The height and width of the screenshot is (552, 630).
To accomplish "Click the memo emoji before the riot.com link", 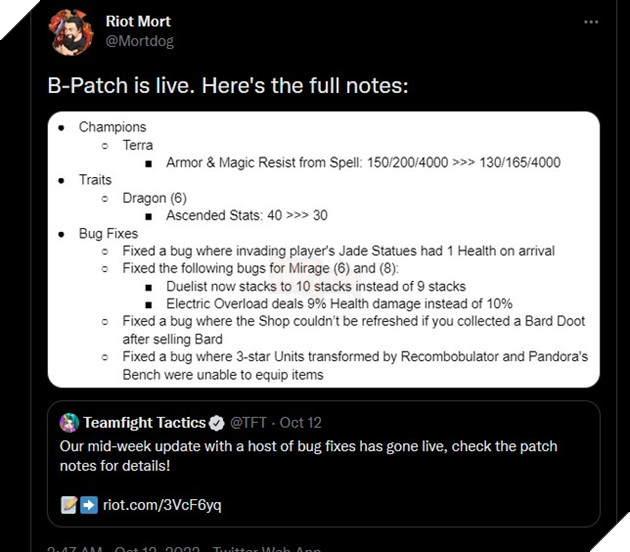I will [67, 504].
